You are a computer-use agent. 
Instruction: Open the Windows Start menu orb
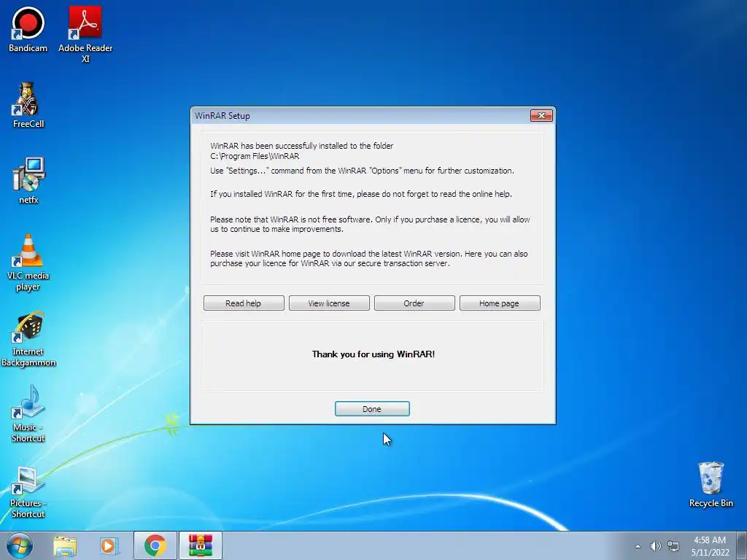(20, 545)
